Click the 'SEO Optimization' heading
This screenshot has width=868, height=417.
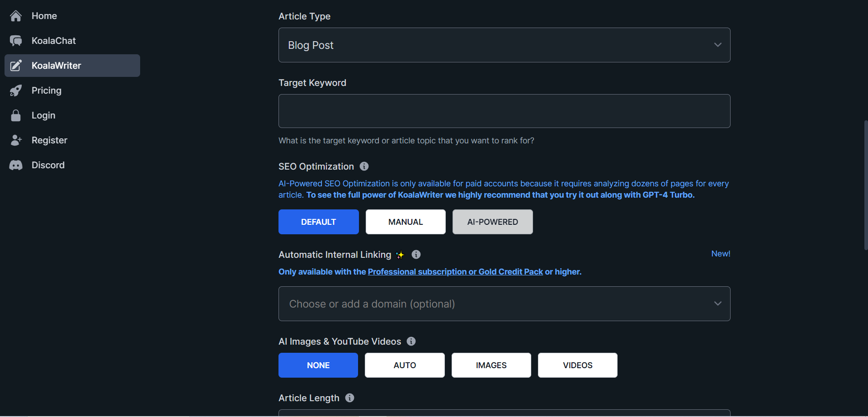(x=316, y=166)
